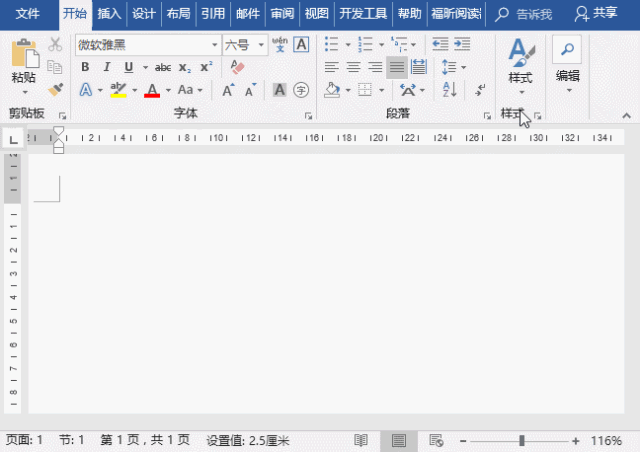Screen dimensions: 640x452
Task: Switch to the 视图 ribbon tab
Action: coord(316,14)
